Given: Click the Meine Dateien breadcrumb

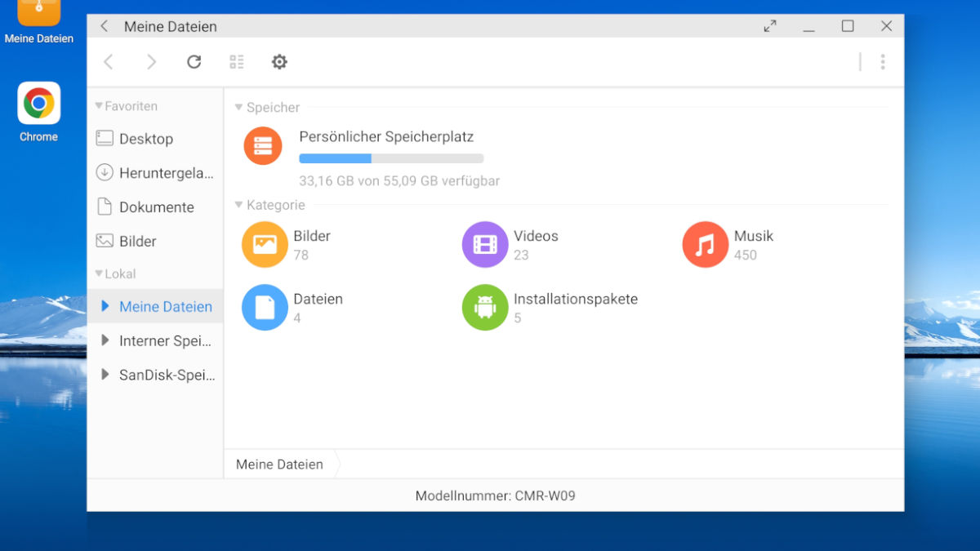Looking at the screenshot, I should pos(278,464).
